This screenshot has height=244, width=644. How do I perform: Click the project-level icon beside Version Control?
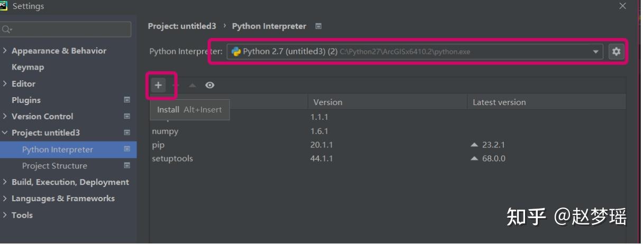click(x=127, y=116)
